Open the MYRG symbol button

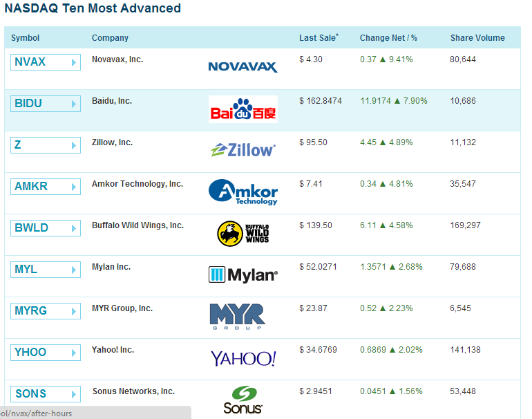46,310
